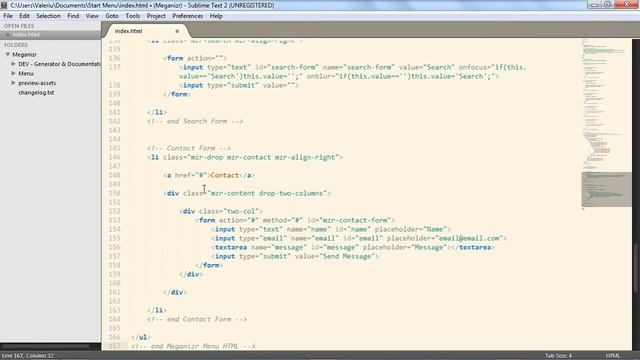Click the sidebar horizontal scrollbar
Viewport: 640px width, 360px height.
(46, 347)
